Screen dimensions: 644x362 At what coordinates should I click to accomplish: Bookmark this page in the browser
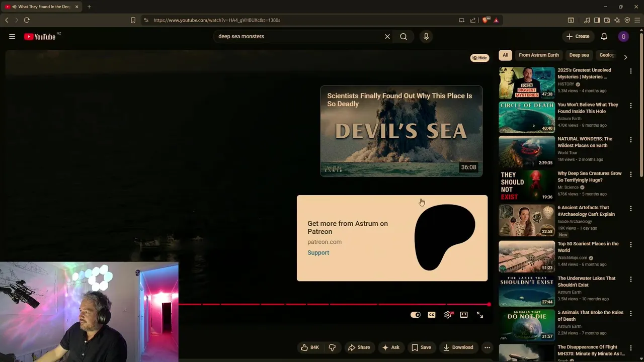tap(133, 20)
